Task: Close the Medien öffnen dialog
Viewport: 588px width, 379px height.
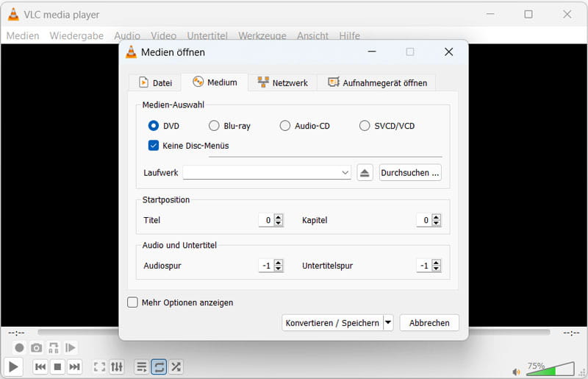Action: tap(448, 52)
